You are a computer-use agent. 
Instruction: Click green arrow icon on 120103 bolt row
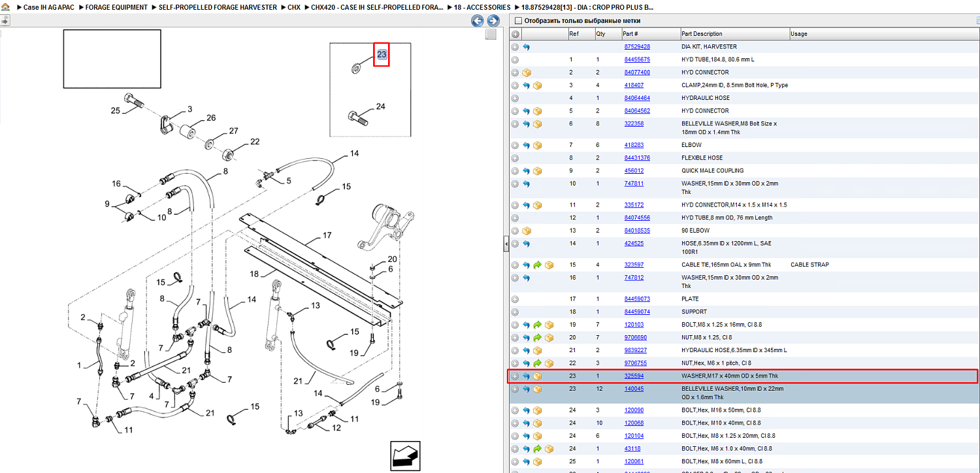coord(538,325)
